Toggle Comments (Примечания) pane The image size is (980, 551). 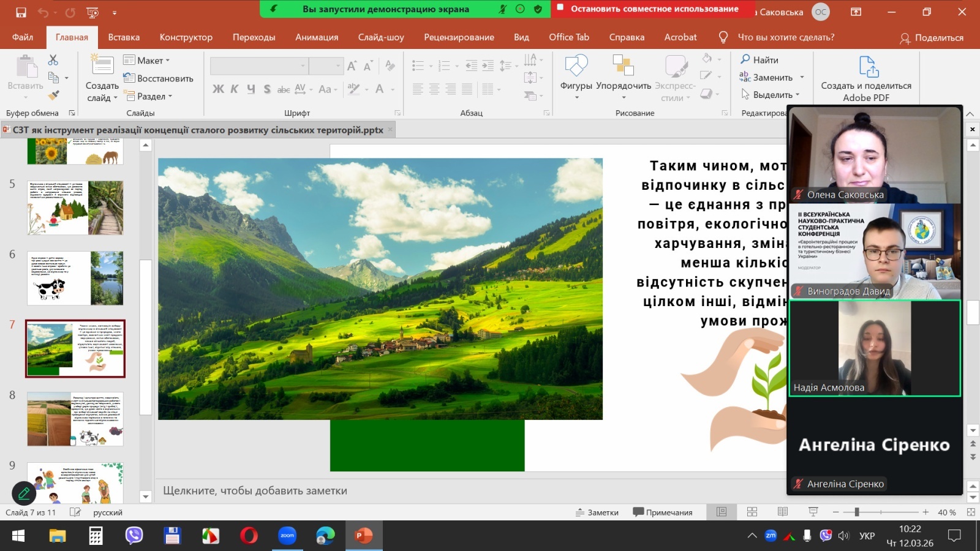coord(663,512)
